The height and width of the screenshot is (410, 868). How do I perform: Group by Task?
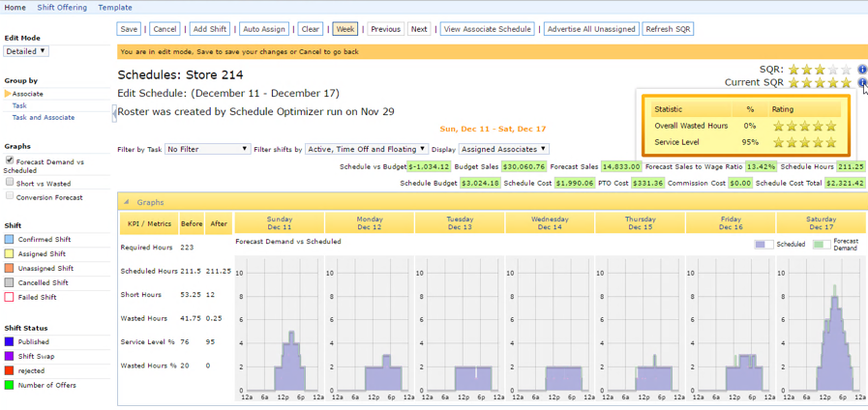pos(19,105)
